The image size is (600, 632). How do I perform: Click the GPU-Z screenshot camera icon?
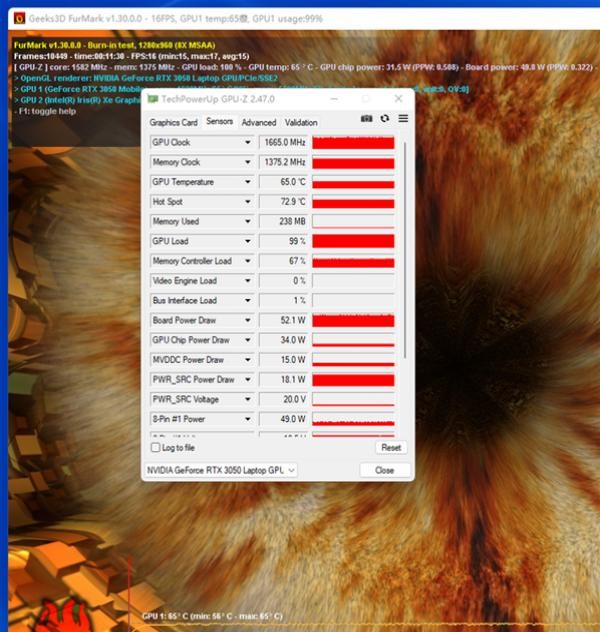pos(367,119)
